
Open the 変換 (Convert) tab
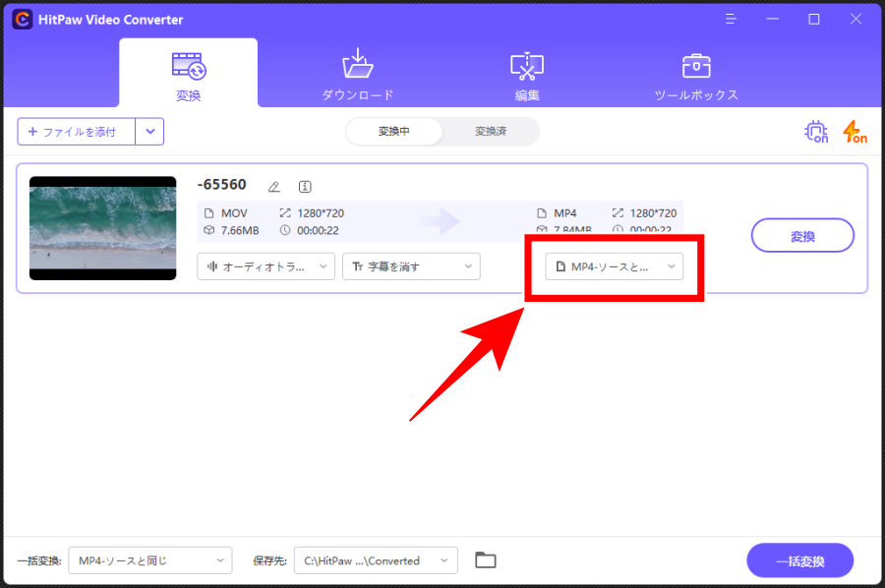tap(189, 74)
